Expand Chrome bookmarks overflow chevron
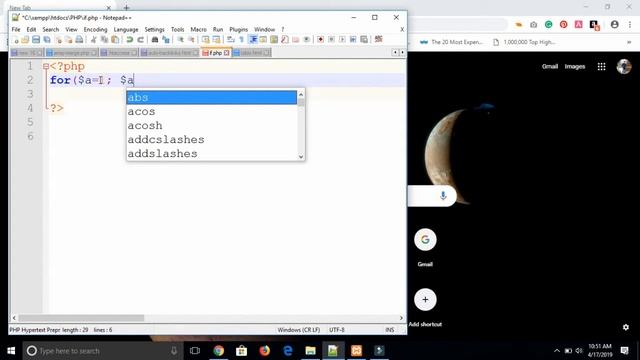The image size is (640, 360). (629, 42)
